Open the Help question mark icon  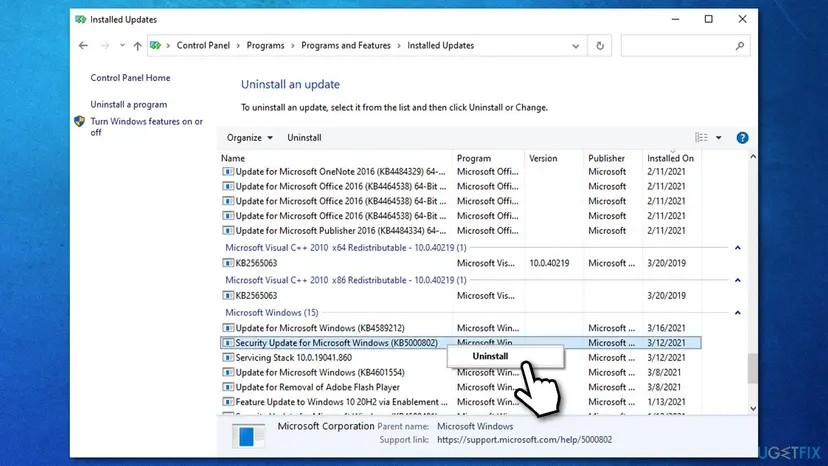coord(742,138)
